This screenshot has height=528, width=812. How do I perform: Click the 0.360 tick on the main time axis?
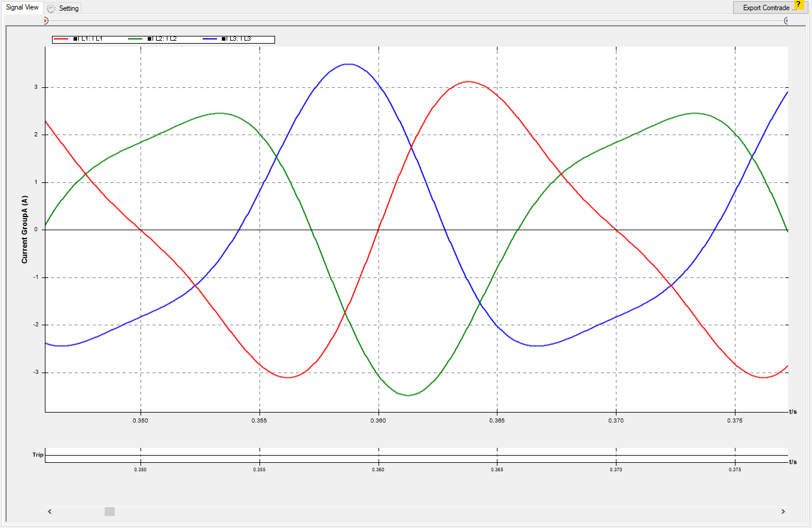click(x=378, y=421)
